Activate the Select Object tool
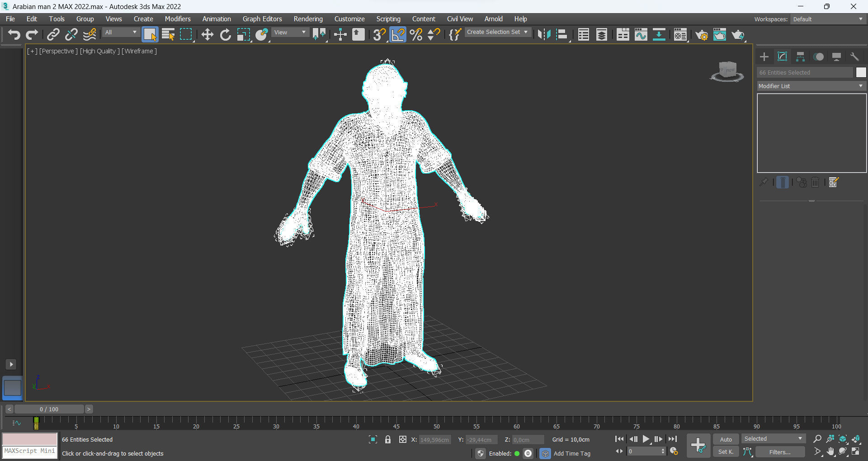Viewport: 868px width, 461px height. tap(150, 34)
